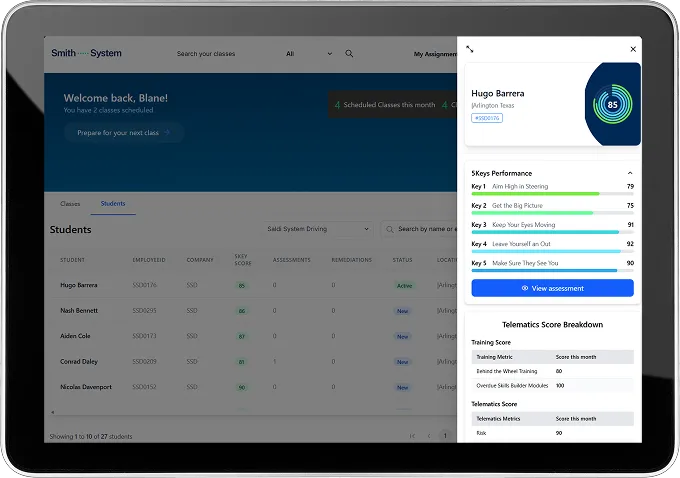The width and height of the screenshot is (680, 478).
Task: Click the Smith System logo
Action: click(x=86, y=53)
